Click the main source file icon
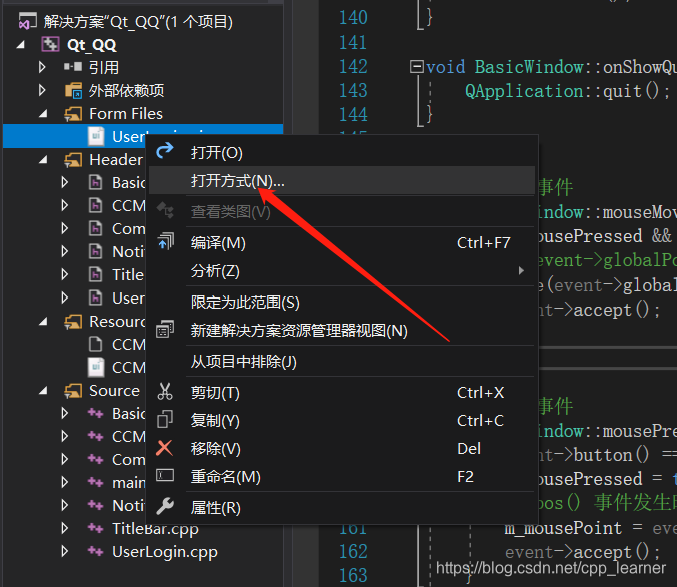The image size is (677, 587). 95,482
